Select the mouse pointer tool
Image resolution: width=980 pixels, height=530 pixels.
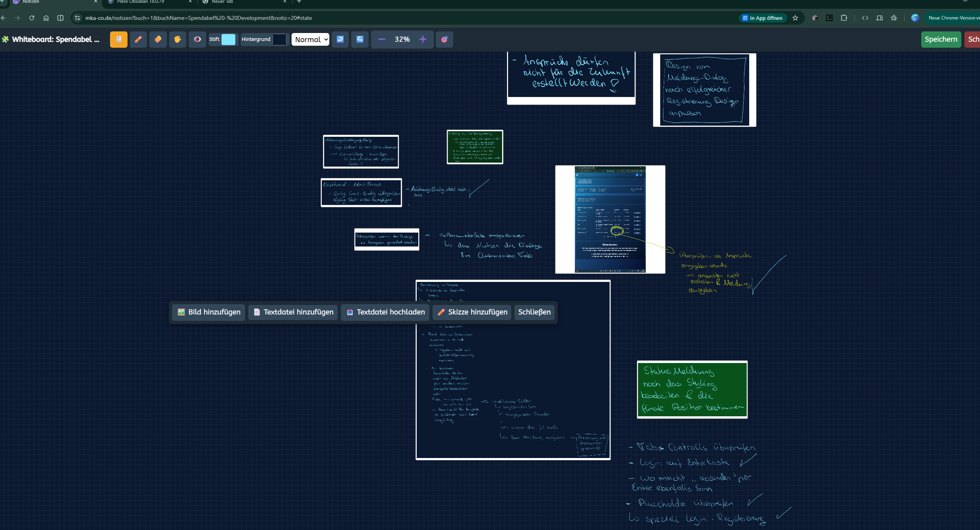tap(118, 39)
